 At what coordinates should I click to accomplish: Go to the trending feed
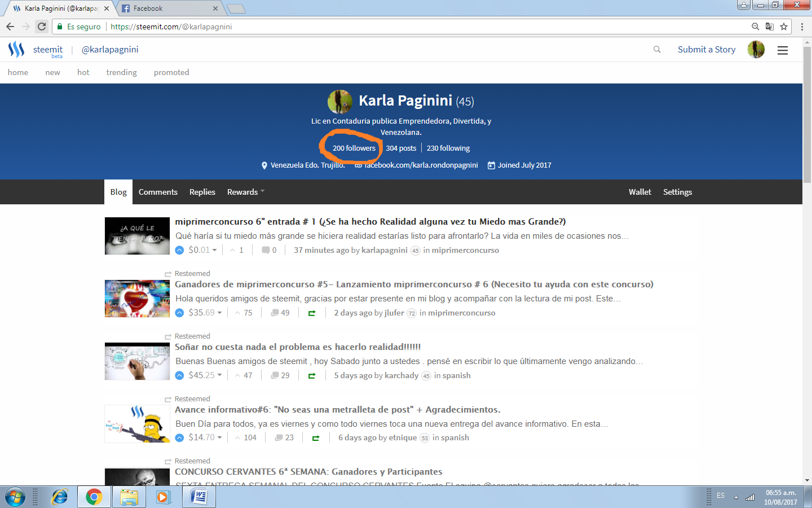122,72
